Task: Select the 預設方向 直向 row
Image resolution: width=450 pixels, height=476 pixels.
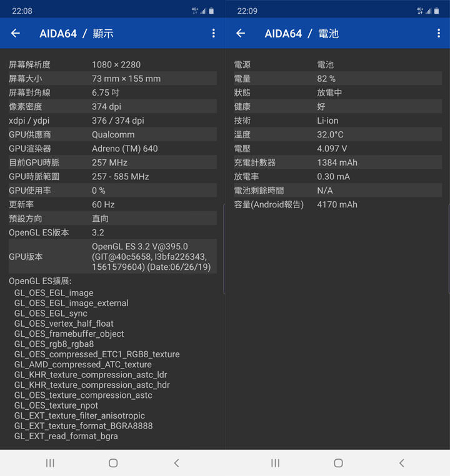Action: 112,218
